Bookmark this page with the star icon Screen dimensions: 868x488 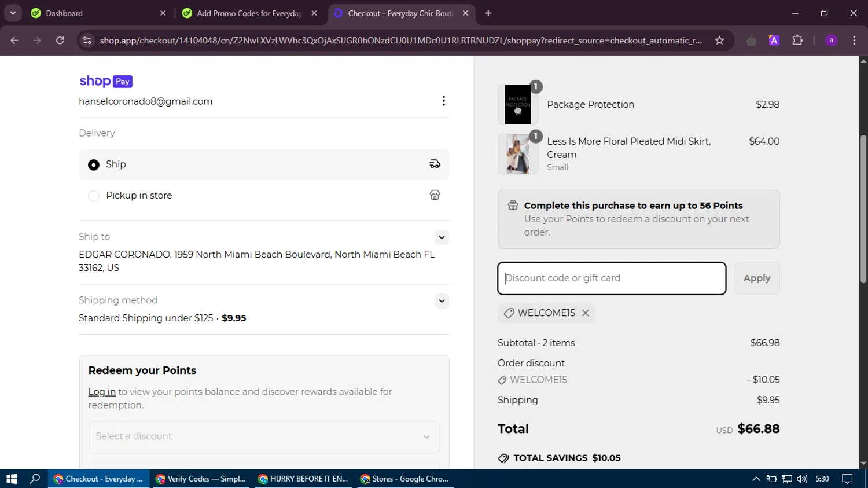[x=719, y=41]
